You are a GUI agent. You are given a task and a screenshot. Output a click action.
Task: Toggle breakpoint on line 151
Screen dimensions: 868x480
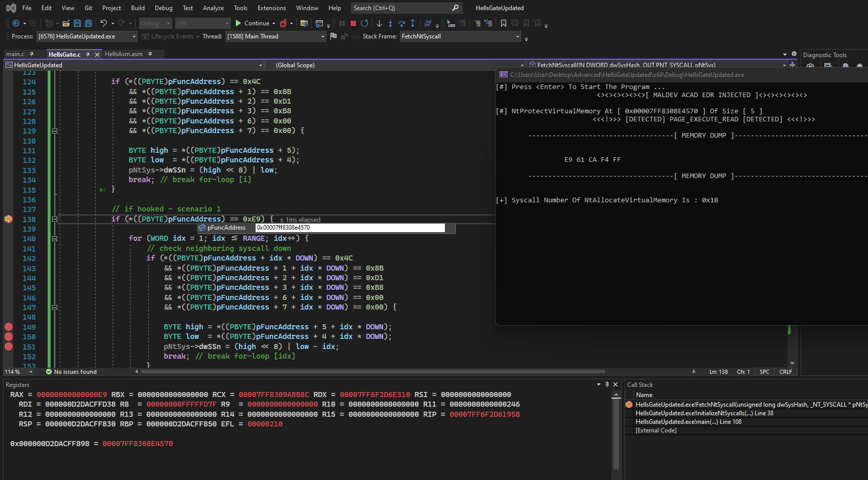tap(9, 346)
